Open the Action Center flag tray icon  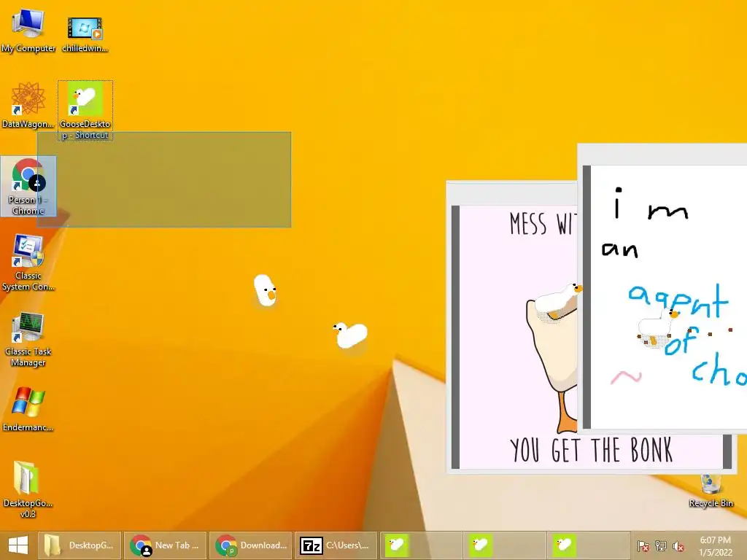click(x=643, y=545)
